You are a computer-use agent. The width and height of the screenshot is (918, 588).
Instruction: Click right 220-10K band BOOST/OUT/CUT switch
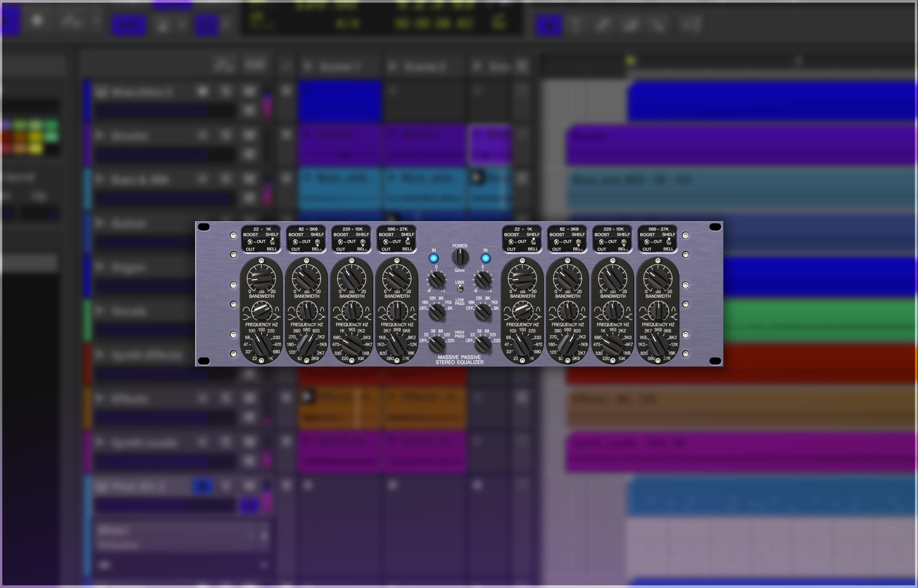point(601,242)
